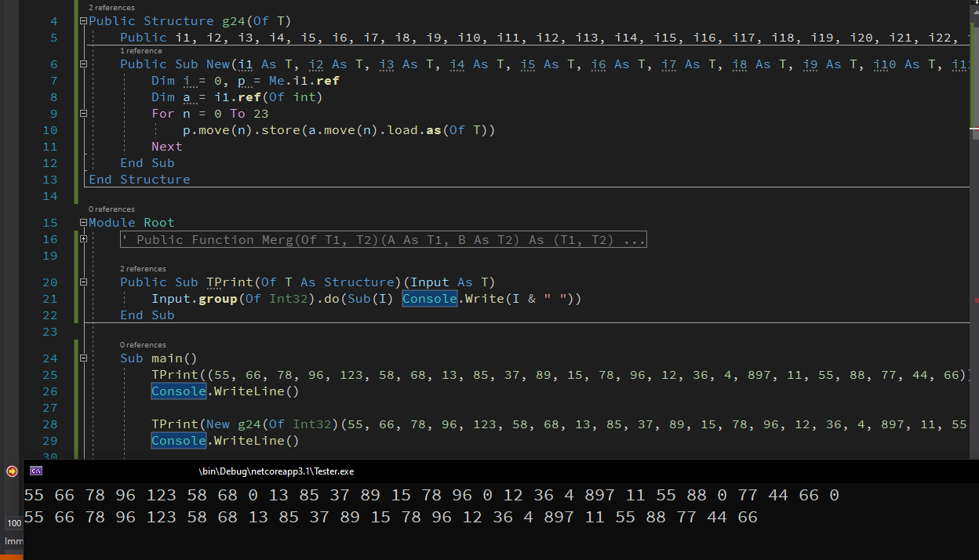Collapse the TPrint sub body
The height and width of the screenshot is (560, 979).
(83, 282)
